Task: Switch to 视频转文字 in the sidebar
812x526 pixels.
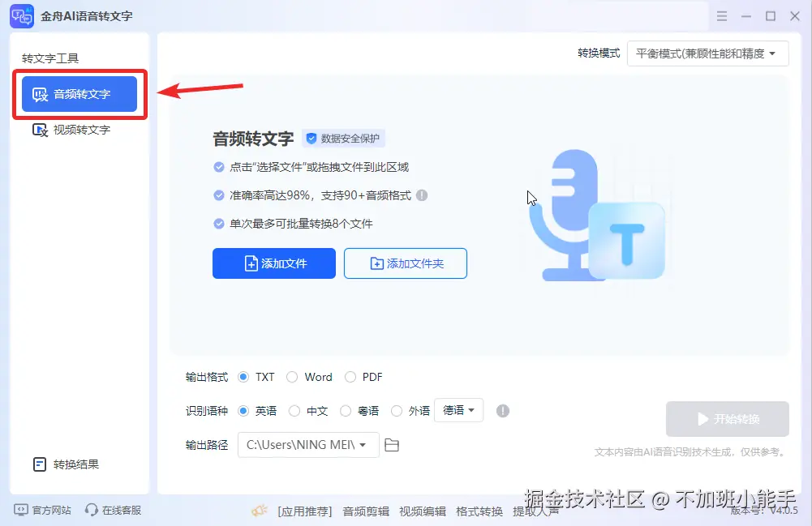Action: point(72,130)
